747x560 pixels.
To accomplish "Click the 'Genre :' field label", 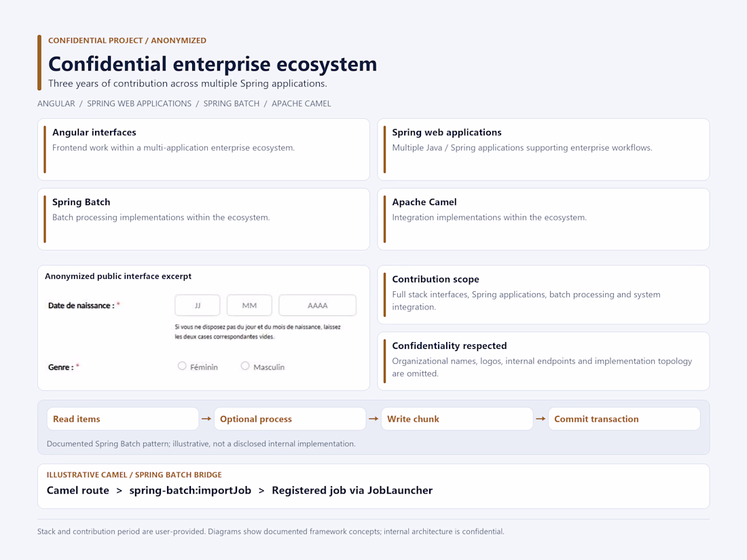I will point(61,367).
